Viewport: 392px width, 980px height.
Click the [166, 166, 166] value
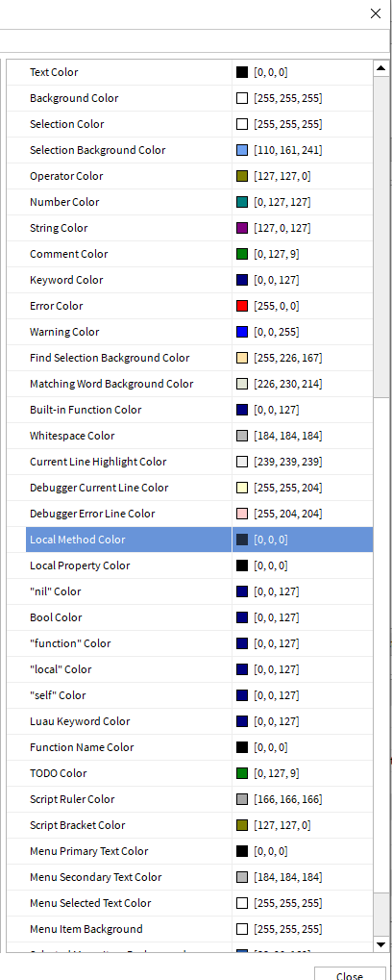288,799
